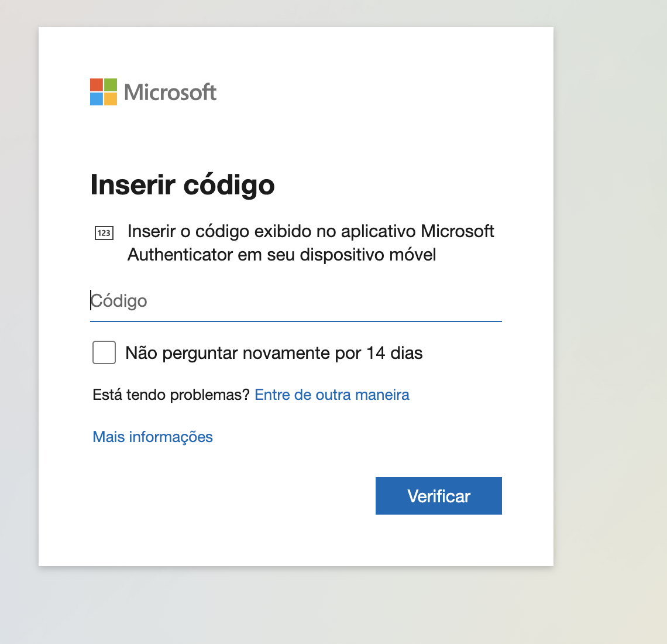This screenshot has width=667, height=644.
Task: Enable Não perguntar novamente checkbox
Action: click(x=104, y=352)
